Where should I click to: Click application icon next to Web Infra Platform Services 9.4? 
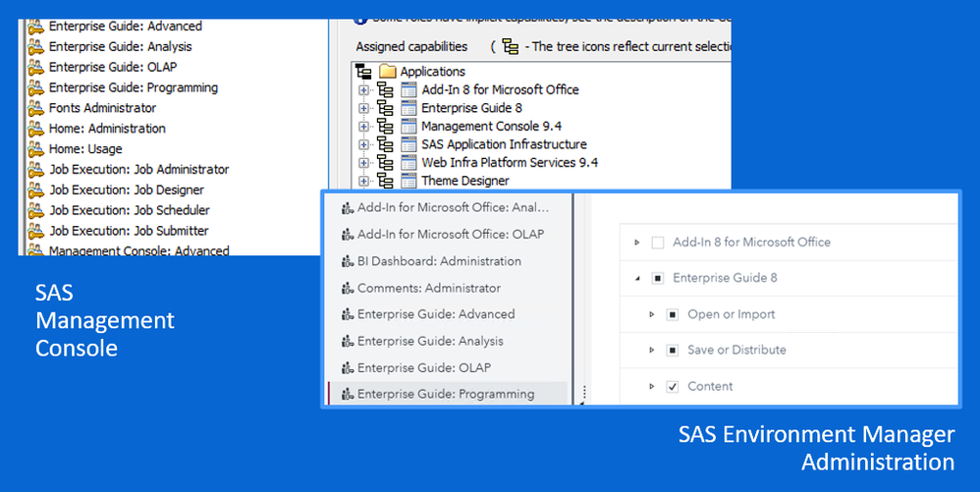(x=408, y=163)
